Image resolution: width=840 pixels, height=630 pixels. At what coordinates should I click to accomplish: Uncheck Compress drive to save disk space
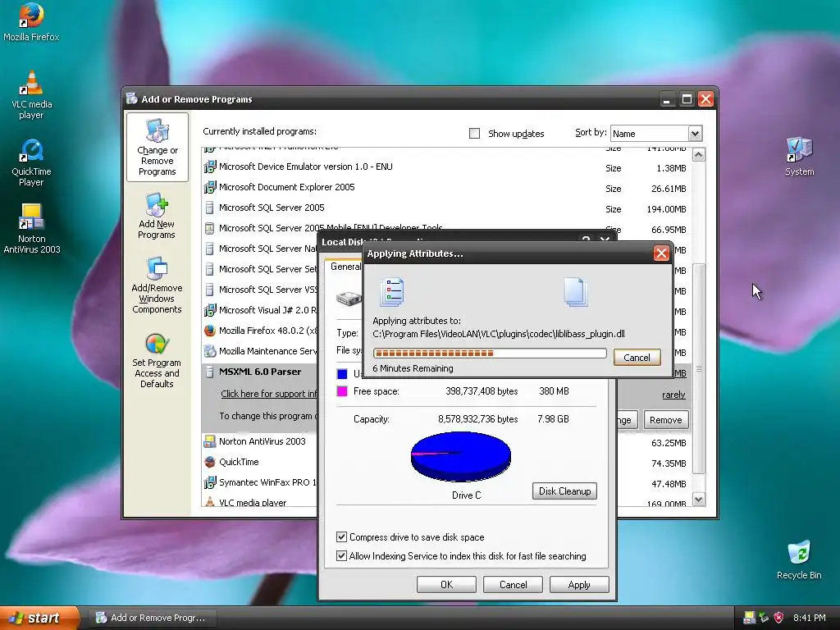click(341, 536)
